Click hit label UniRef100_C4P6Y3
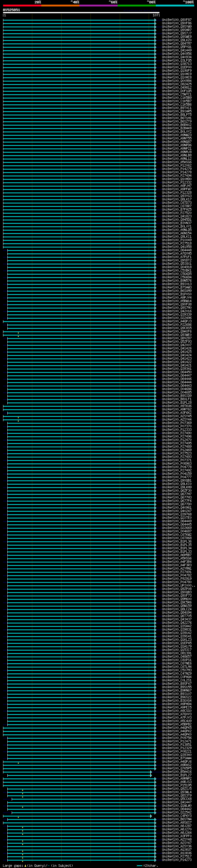This screenshot has height=868, width=197. [x=177, y=816]
